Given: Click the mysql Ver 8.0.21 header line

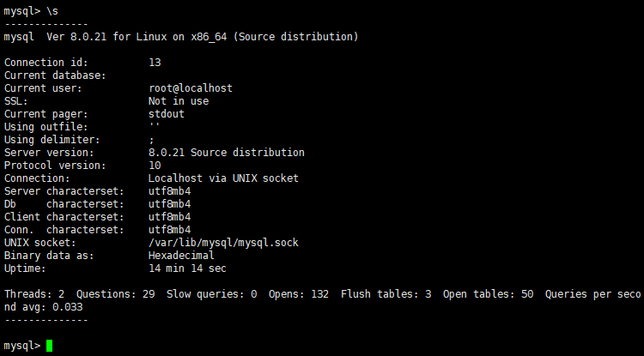Looking at the screenshot, I should [181, 37].
